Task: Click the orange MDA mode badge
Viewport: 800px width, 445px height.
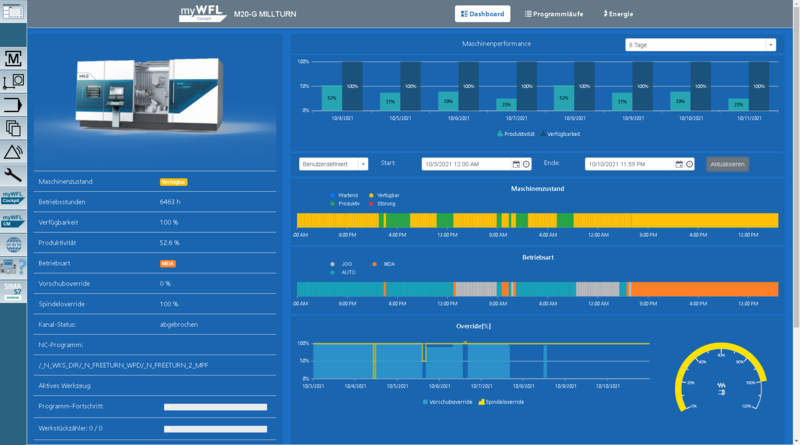Action: click(168, 264)
